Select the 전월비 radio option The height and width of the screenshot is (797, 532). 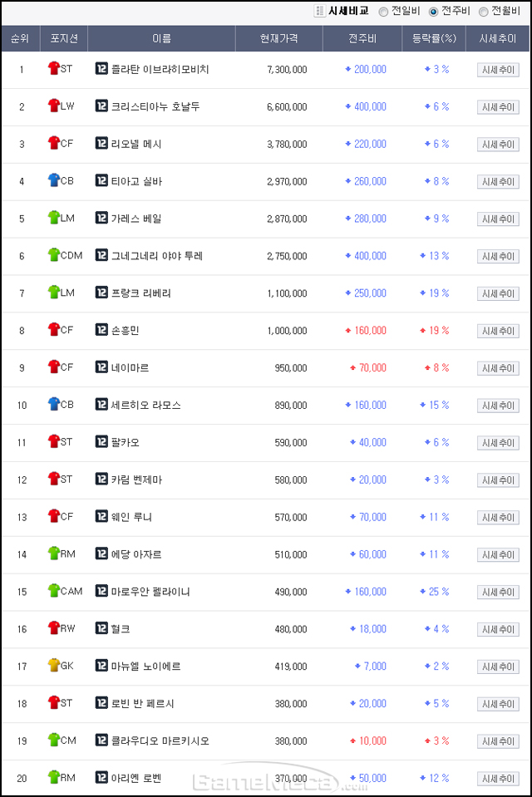(483, 12)
